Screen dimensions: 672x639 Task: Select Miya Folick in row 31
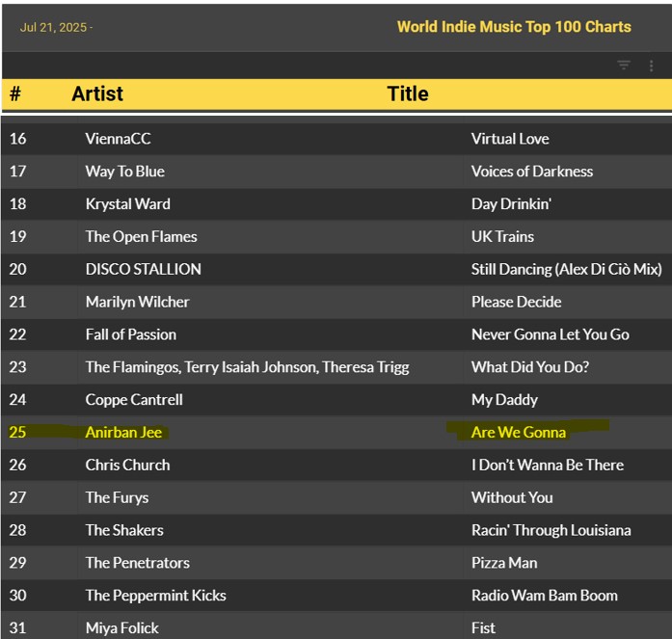pyautogui.click(x=121, y=627)
